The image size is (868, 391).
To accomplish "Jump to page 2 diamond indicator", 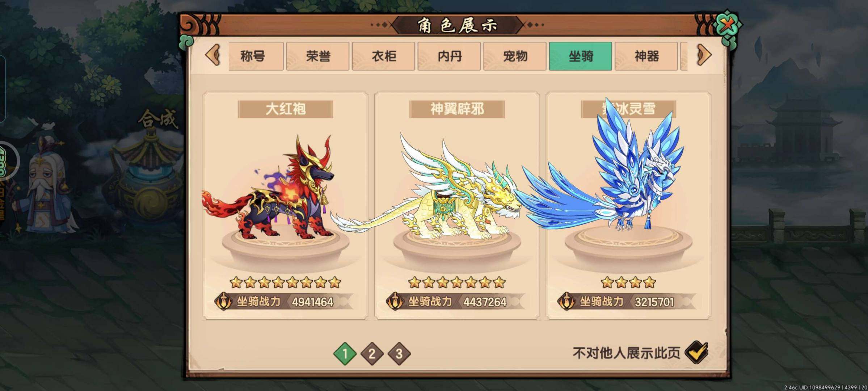I will (372, 353).
